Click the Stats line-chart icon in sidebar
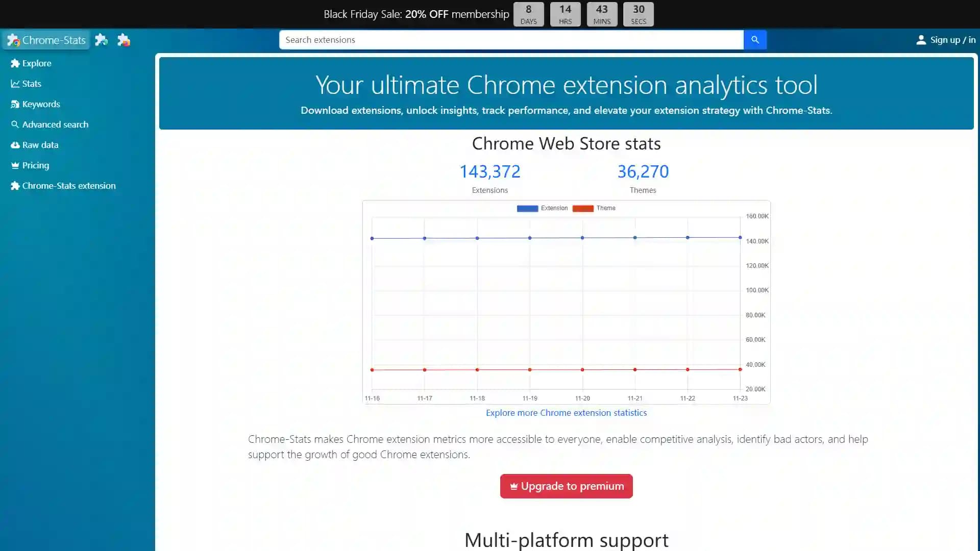 click(15, 84)
